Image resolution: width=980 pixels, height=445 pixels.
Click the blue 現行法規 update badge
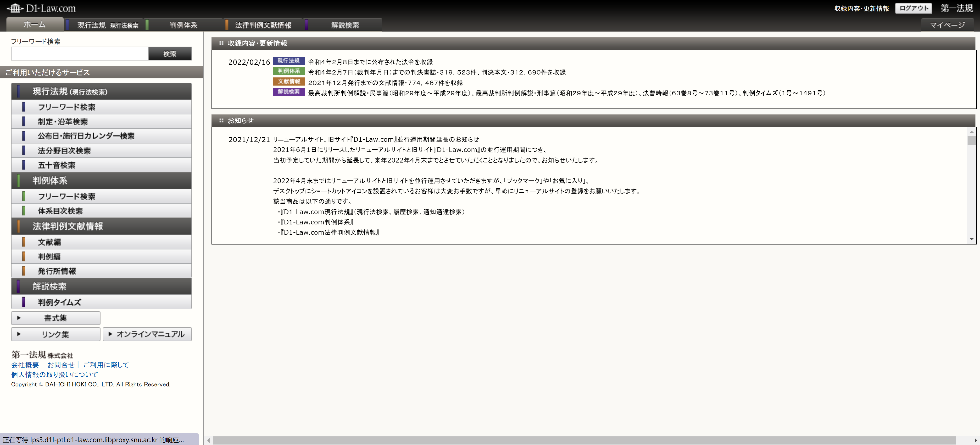(x=288, y=61)
